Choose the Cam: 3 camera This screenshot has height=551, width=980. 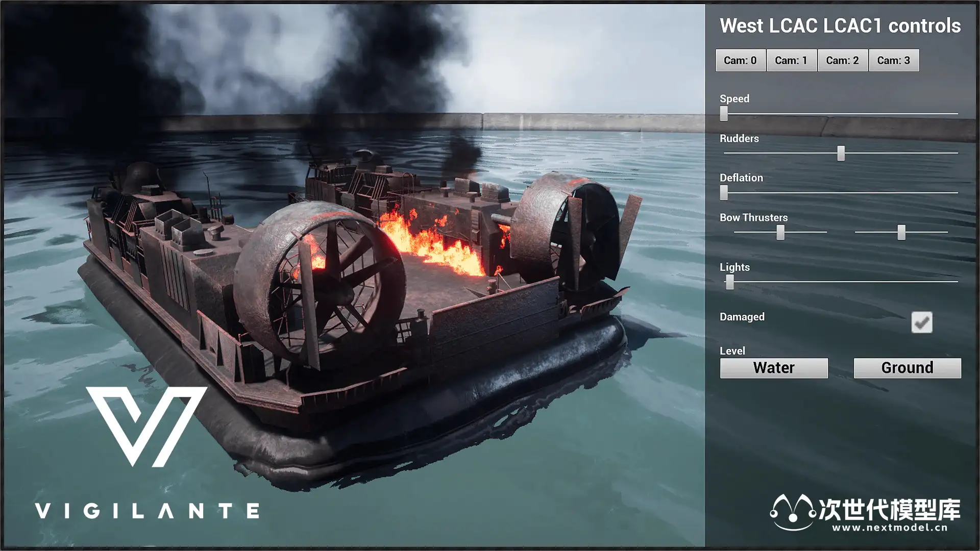(x=893, y=60)
